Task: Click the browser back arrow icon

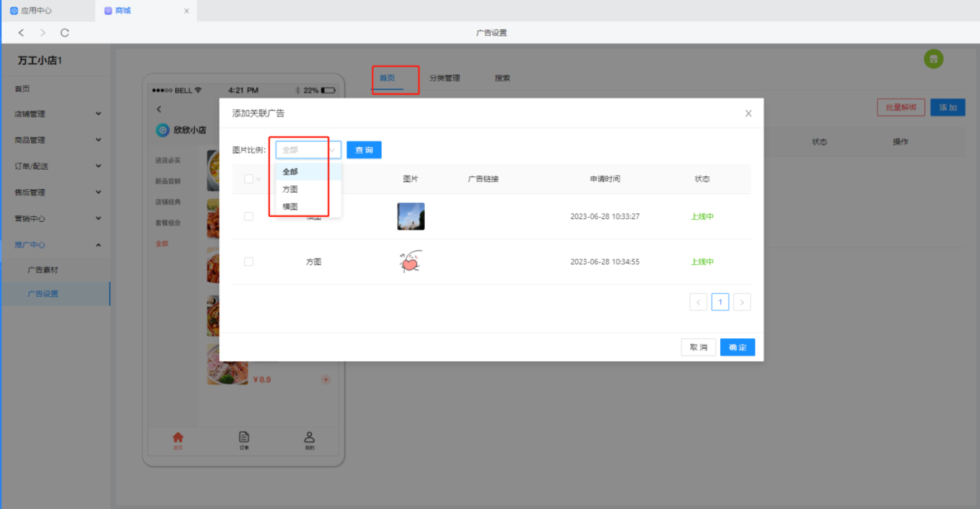Action: click(x=21, y=32)
